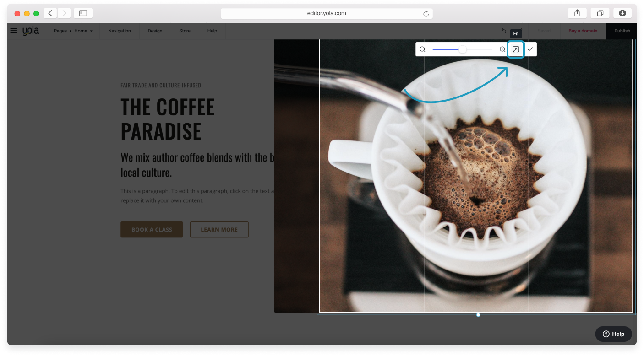
Task: Open the Pages menu
Action: (x=60, y=31)
